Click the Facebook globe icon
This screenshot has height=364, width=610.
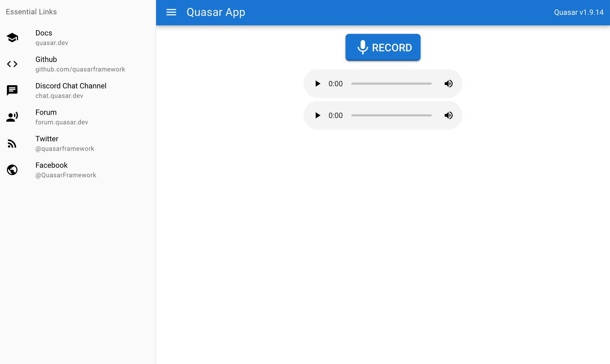tap(12, 170)
